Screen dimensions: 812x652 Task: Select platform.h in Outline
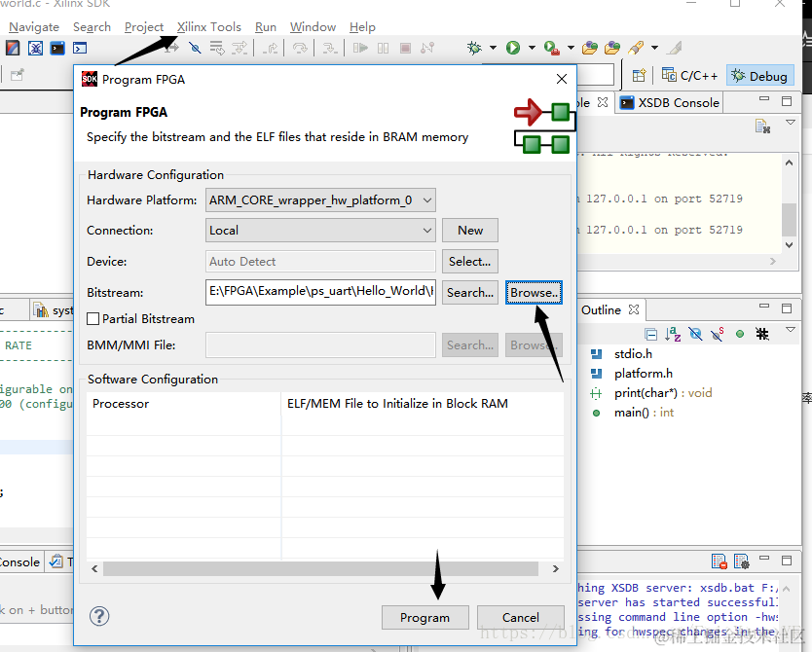coord(644,374)
